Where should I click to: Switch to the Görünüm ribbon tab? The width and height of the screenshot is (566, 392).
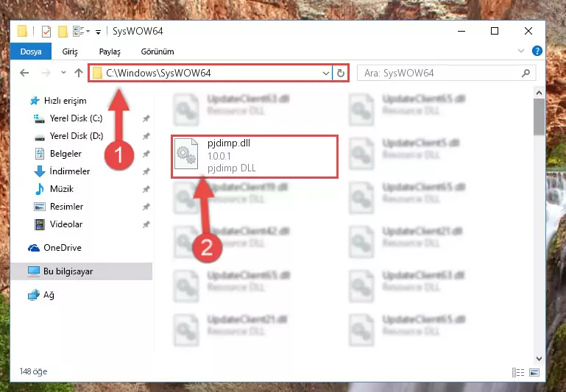tap(158, 51)
